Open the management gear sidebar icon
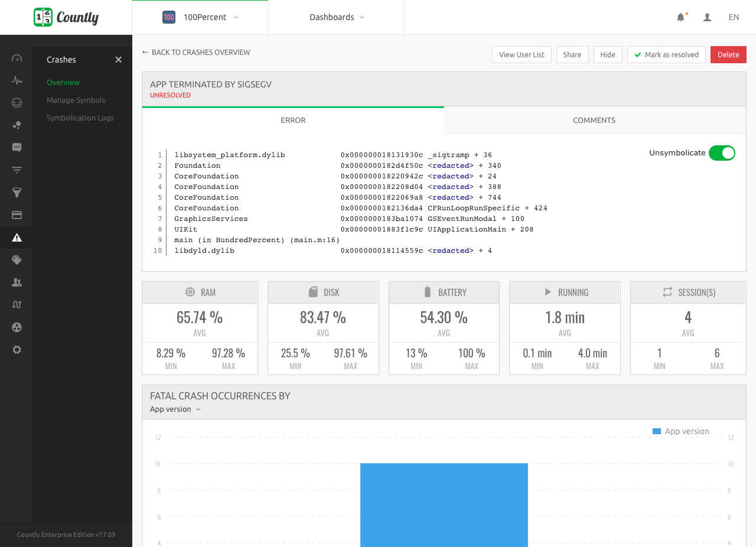The height and width of the screenshot is (547, 756). point(17,350)
